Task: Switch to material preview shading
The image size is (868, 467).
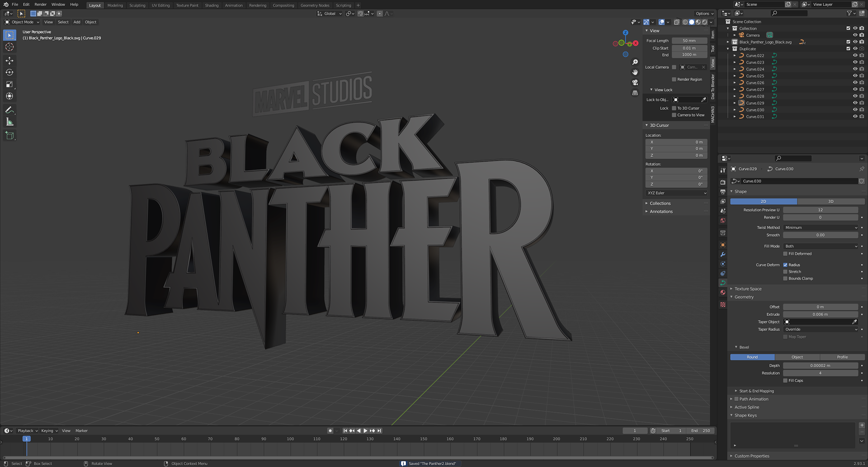Action: (698, 22)
